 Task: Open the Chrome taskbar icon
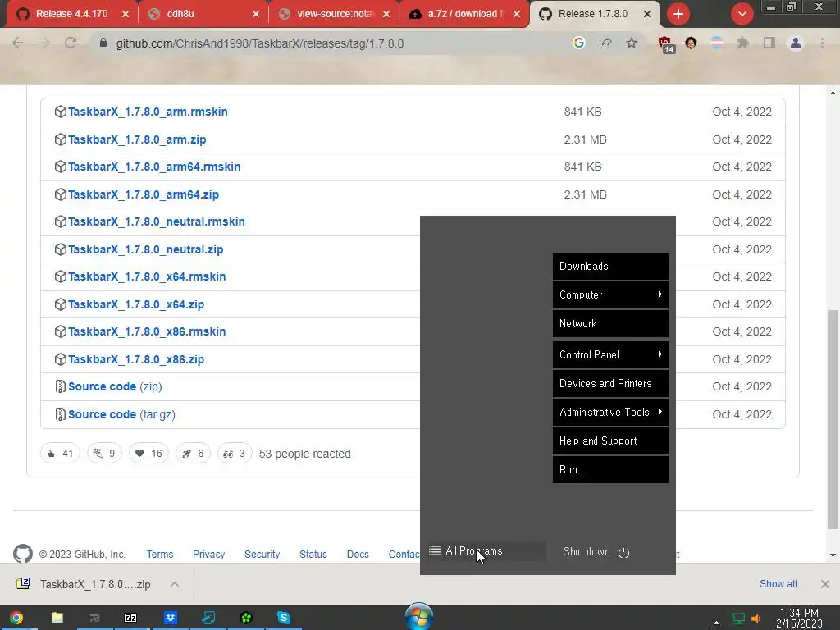pyautogui.click(x=16, y=618)
